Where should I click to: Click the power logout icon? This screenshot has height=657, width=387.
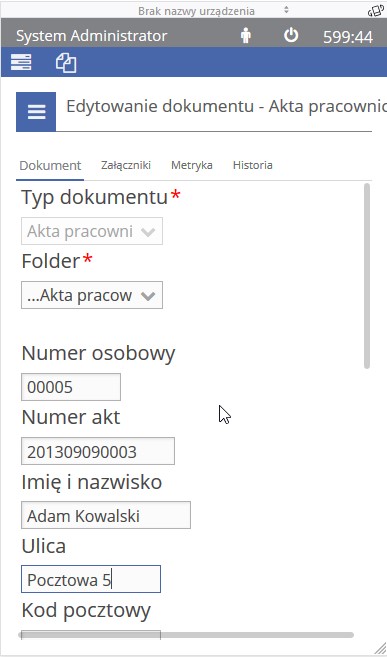click(291, 35)
